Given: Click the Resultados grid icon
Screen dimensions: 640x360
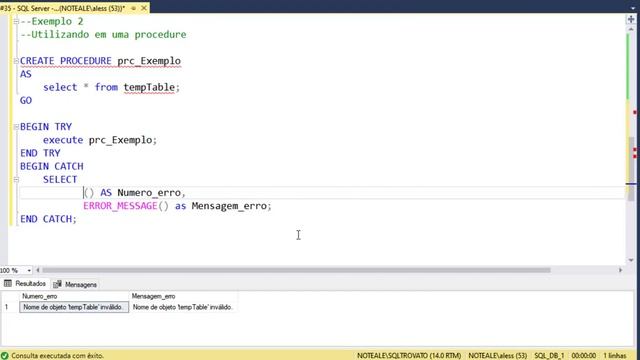Looking at the screenshot, I should coord(8,284).
